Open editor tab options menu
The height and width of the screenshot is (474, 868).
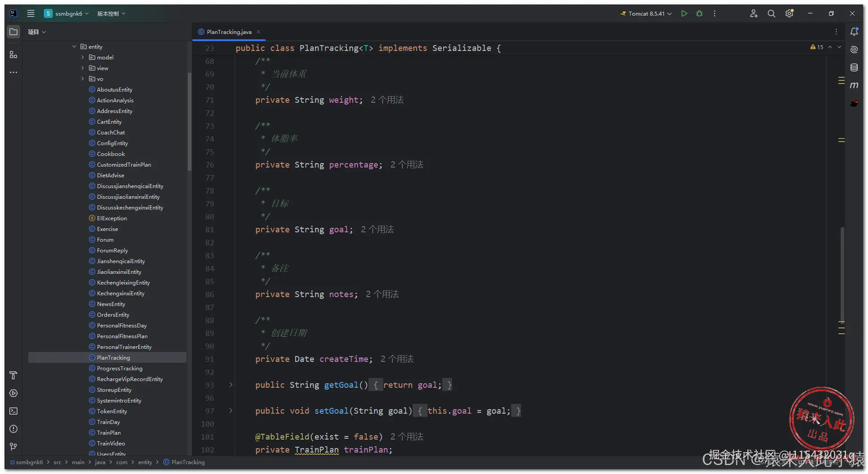tap(836, 32)
